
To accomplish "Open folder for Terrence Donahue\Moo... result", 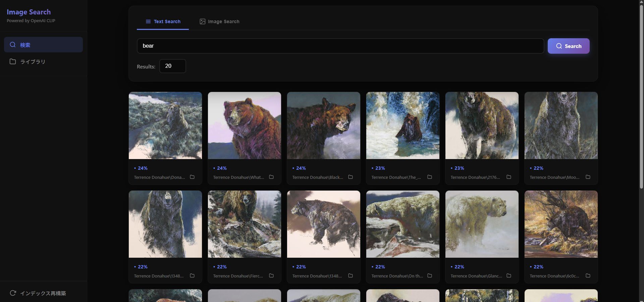I will [x=588, y=177].
